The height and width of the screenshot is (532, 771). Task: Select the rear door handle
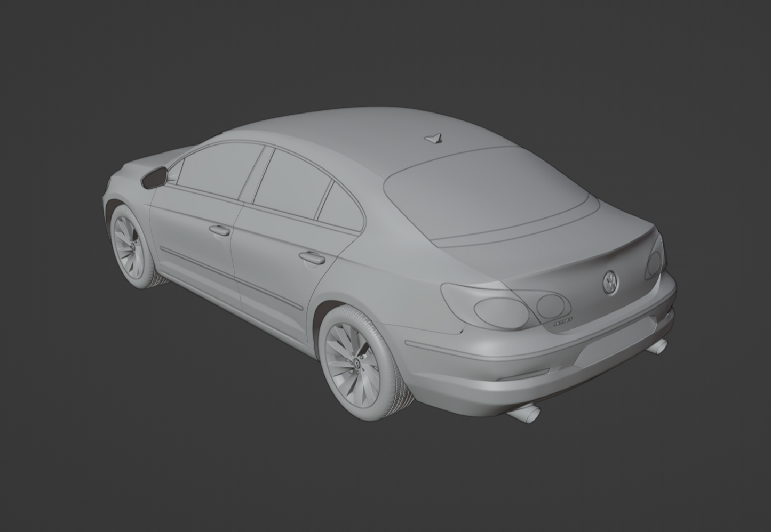pyautogui.click(x=312, y=258)
